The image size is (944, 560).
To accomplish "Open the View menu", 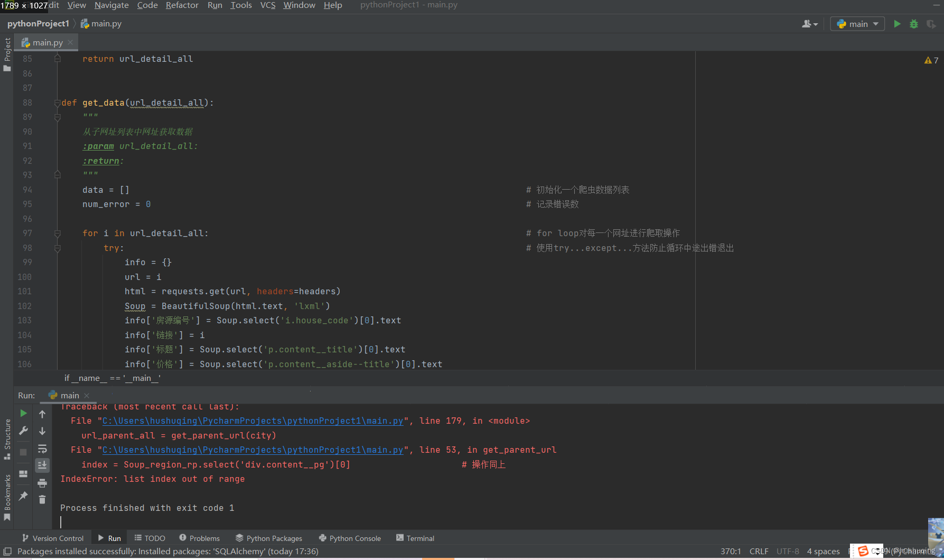I will (x=77, y=5).
